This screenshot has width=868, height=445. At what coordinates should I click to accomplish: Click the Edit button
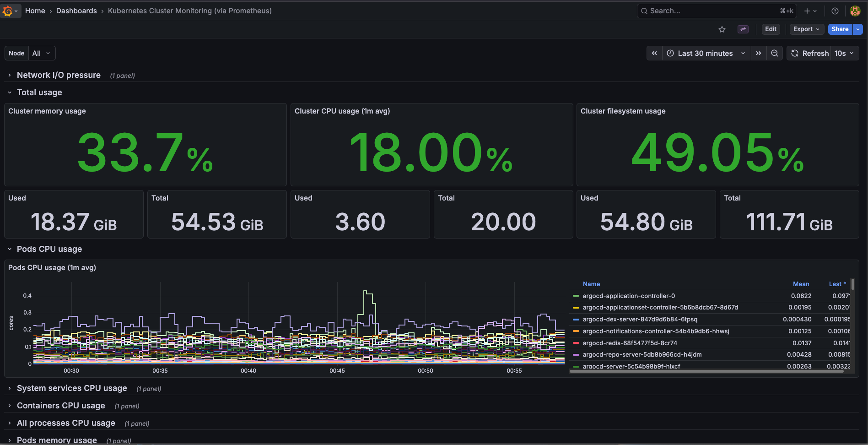pyautogui.click(x=771, y=29)
